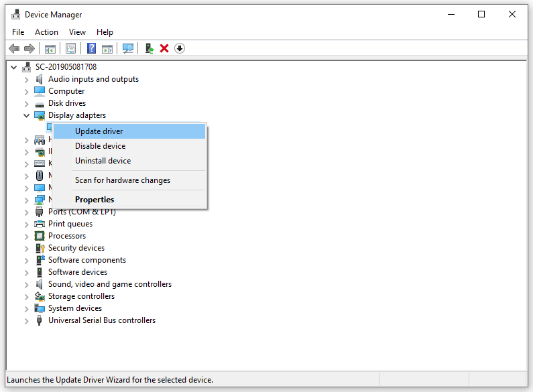
Task: Click Scan for hardware changes monitor icon
Action: pos(128,48)
